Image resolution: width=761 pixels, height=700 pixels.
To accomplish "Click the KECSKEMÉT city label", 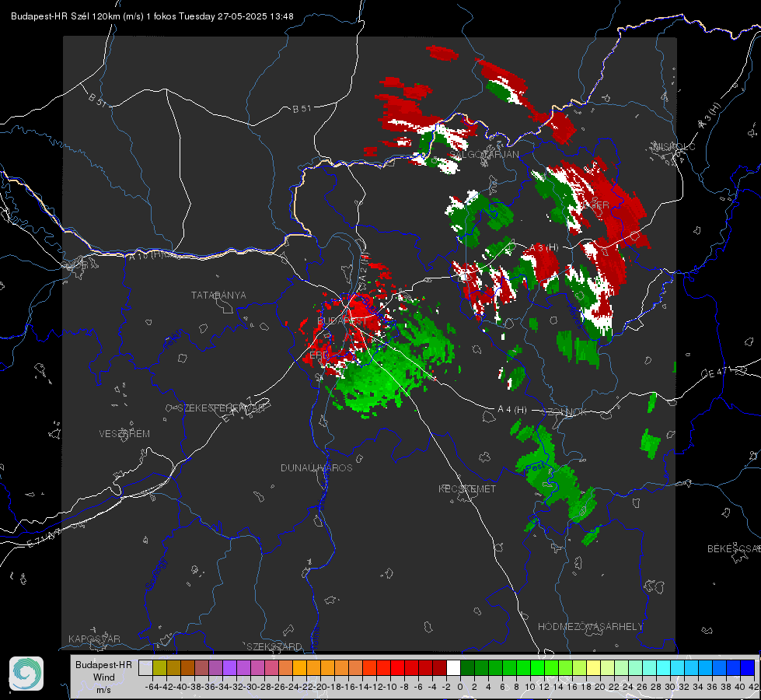I will tap(467, 488).
